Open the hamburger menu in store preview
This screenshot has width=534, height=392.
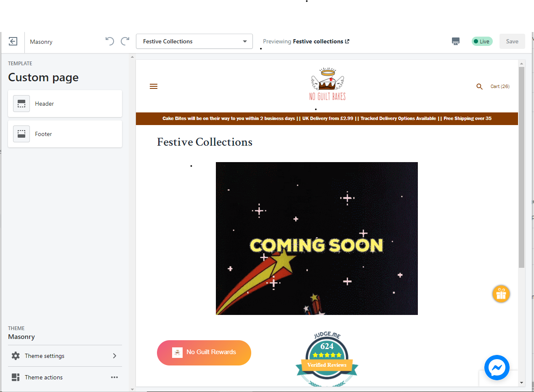[154, 86]
